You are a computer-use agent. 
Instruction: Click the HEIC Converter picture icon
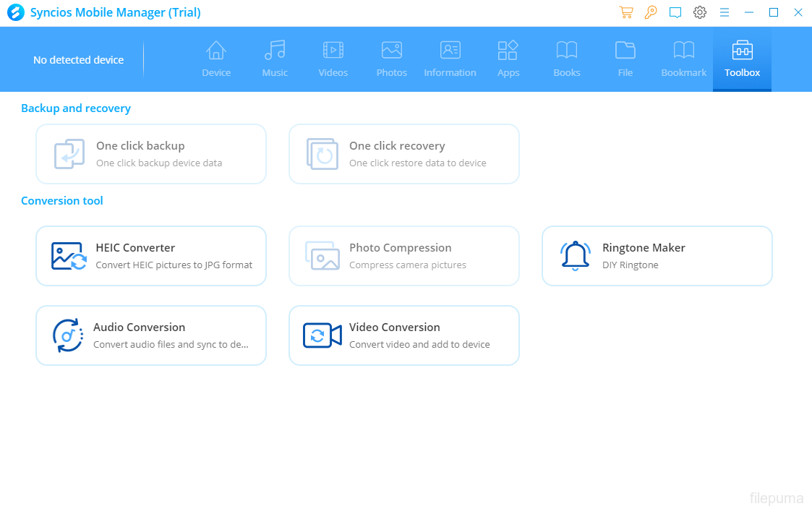pyautogui.click(x=69, y=256)
